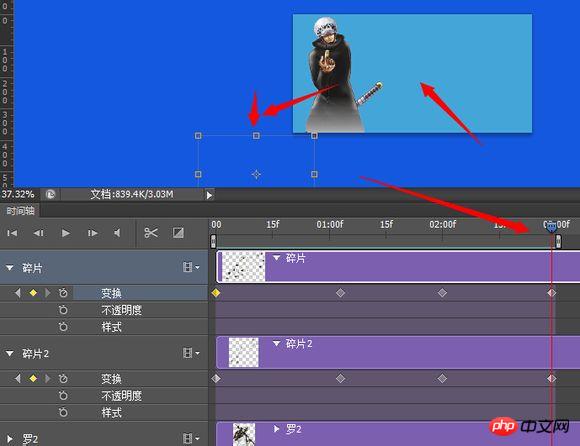The width and height of the screenshot is (580, 446).
Task: Add or remove keyframe in 碎片 变换
Action: pyautogui.click(x=33, y=293)
